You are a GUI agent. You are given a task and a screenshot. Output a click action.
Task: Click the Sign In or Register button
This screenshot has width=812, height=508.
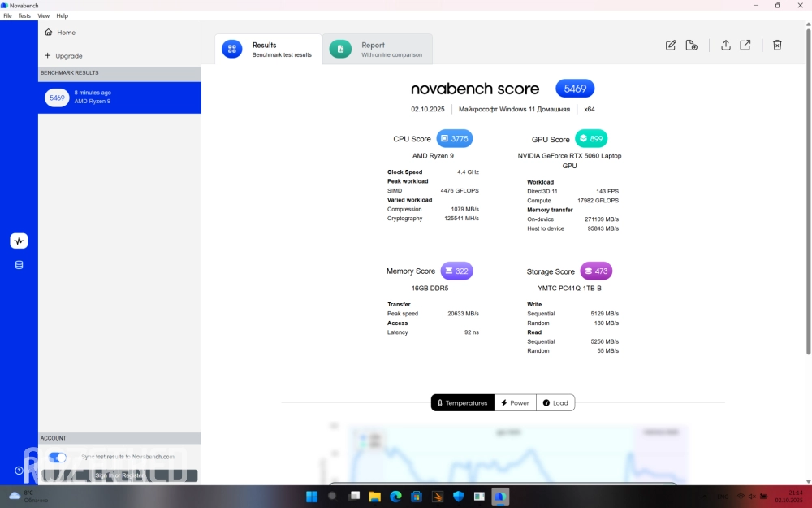120,475
